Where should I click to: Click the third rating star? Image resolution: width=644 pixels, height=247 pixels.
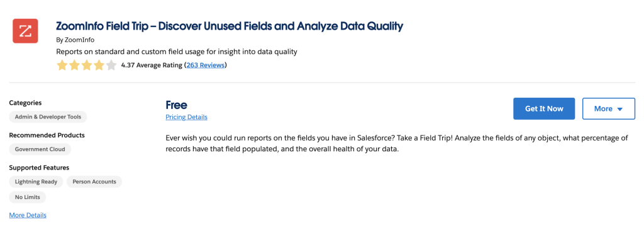(87, 66)
